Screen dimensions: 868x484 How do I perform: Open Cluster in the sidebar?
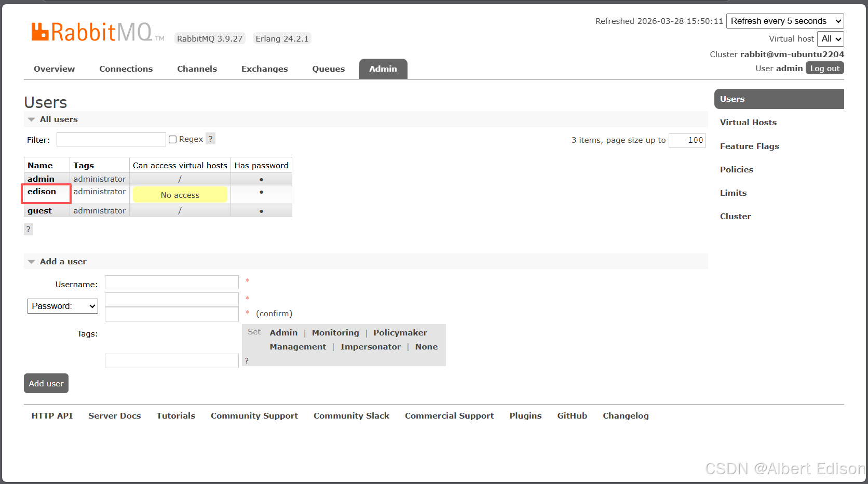736,216
